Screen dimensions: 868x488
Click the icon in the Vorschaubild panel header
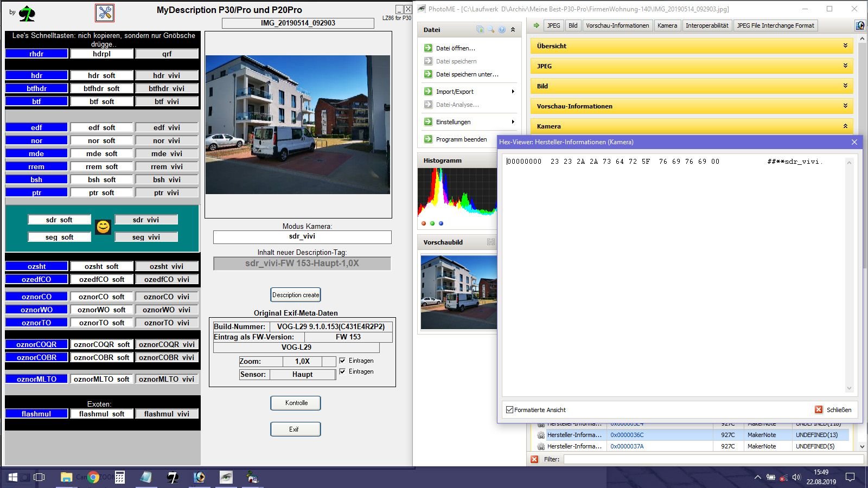[491, 242]
